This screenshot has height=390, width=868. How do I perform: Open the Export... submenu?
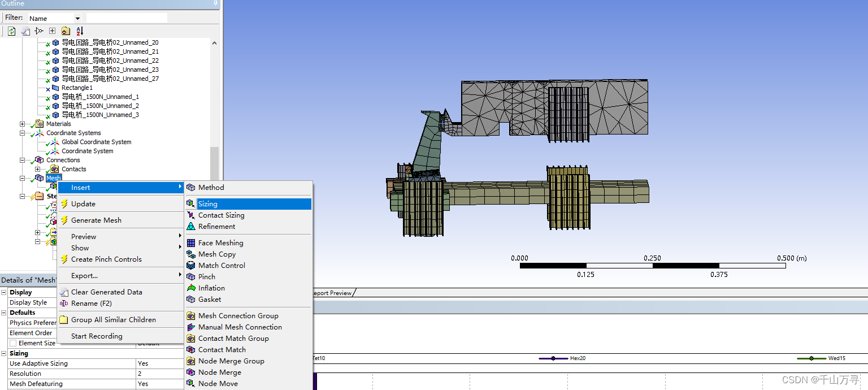[x=121, y=276]
